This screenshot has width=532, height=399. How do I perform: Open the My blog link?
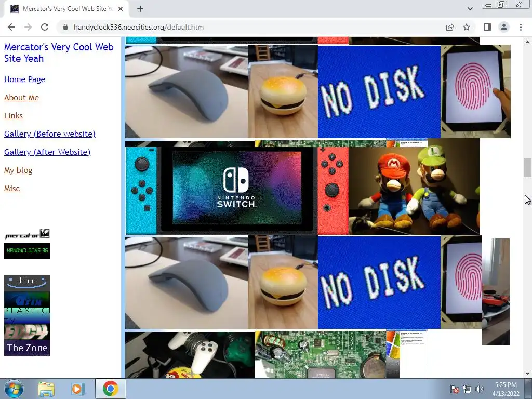pyautogui.click(x=18, y=170)
